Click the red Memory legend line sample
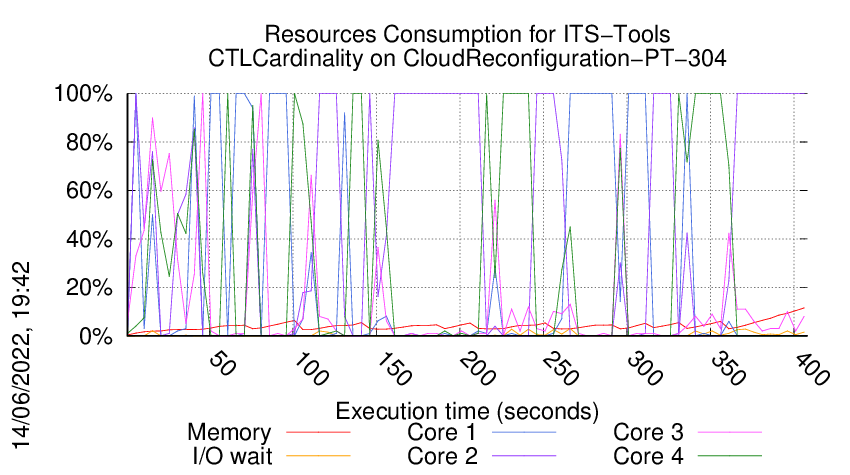This screenshot has width=850, height=475. [x=318, y=432]
